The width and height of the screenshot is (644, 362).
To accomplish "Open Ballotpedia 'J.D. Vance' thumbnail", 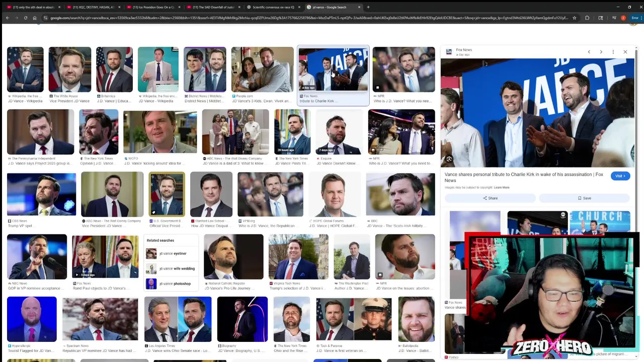I will click(x=417, y=319).
